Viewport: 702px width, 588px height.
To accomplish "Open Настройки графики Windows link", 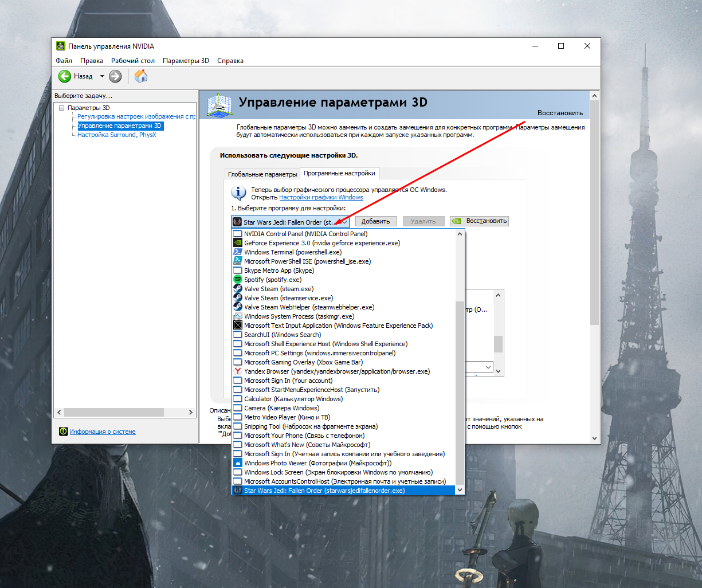I will (321, 197).
